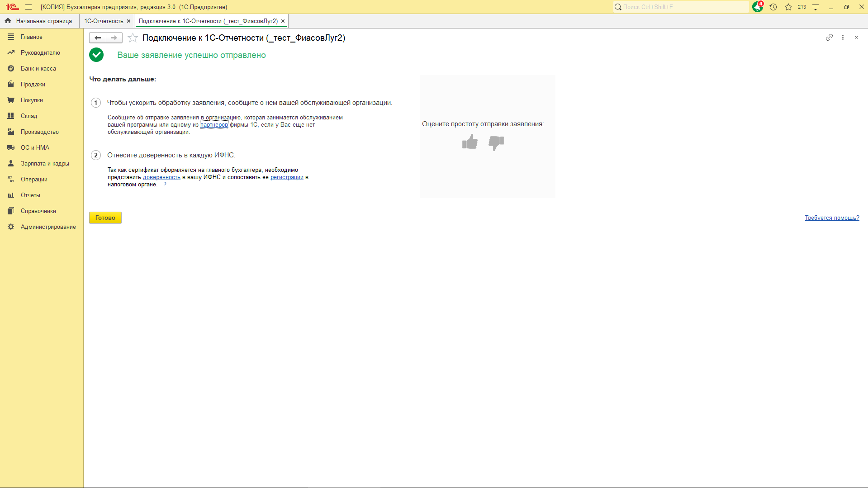Open the Главное section
The width and height of the screenshot is (868, 488).
pos(42,37)
